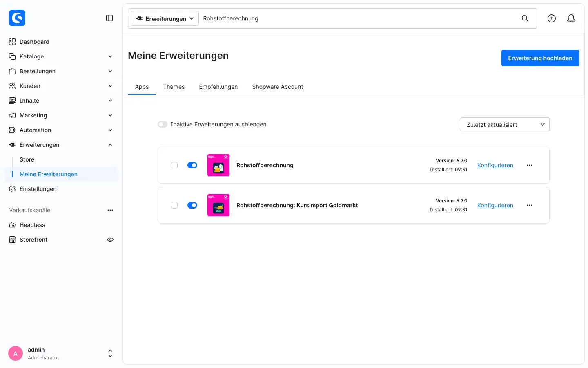588x368 pixels.
Task: Expand the Inhalte menu chevron
Action: [x=110, y=101]
